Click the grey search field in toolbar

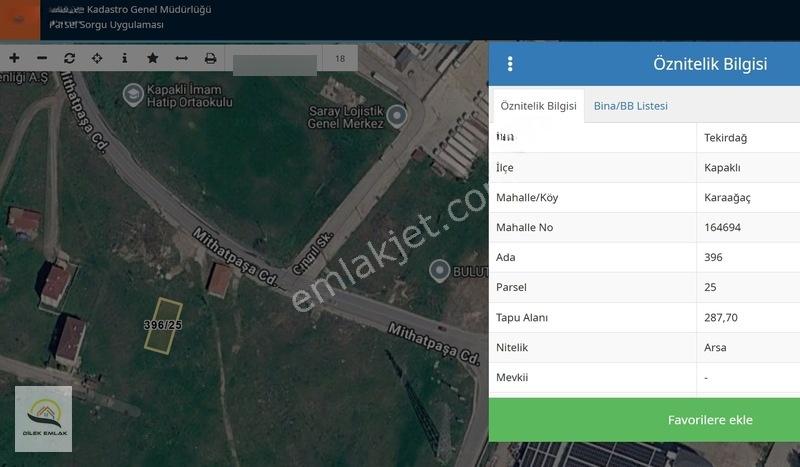pyautogui.click(x=275, y=64)
